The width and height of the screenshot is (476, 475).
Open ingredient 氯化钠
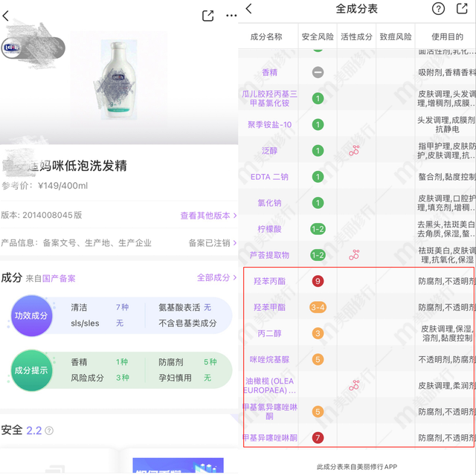269,203
